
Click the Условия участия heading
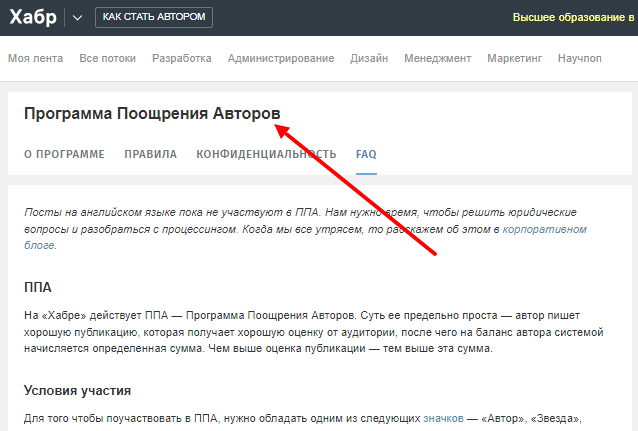(77, 391)
